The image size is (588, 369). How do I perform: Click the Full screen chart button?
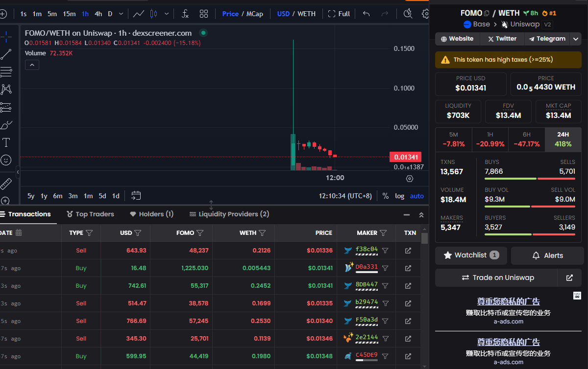point(339,14)
